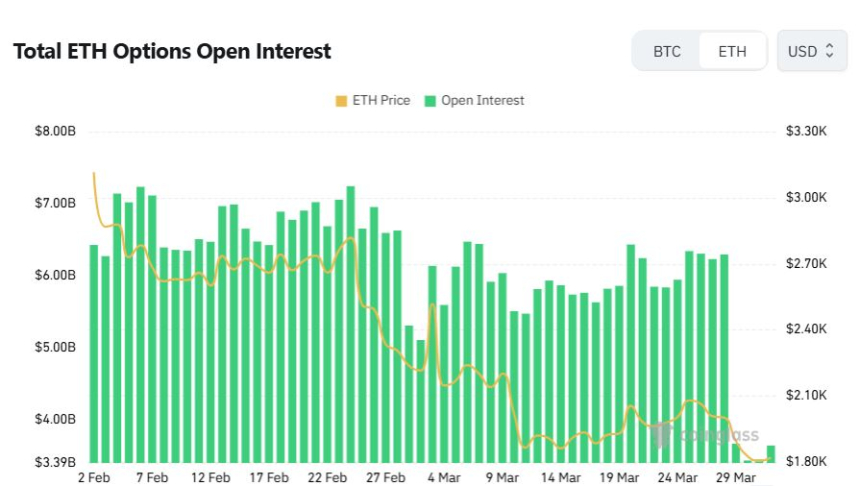Select the short last bar at chart end
The image size is (860, 486).
pos(771,454)
